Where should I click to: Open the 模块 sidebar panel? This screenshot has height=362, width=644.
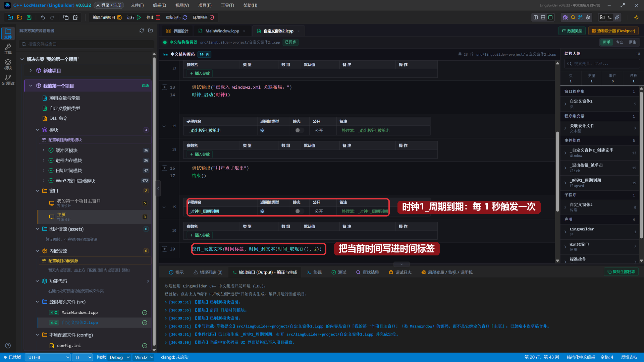pyautogui.click(x=8, y=64)
